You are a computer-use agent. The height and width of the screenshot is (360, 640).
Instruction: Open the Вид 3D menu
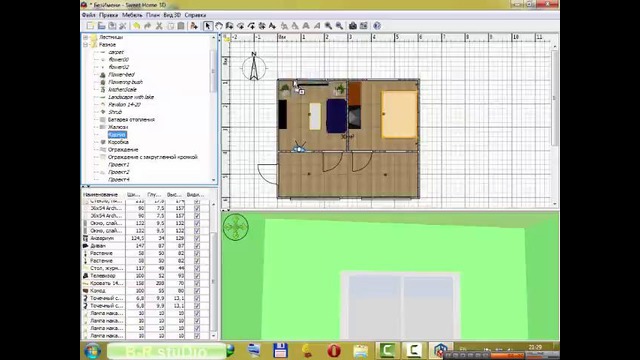click(172, 15)
